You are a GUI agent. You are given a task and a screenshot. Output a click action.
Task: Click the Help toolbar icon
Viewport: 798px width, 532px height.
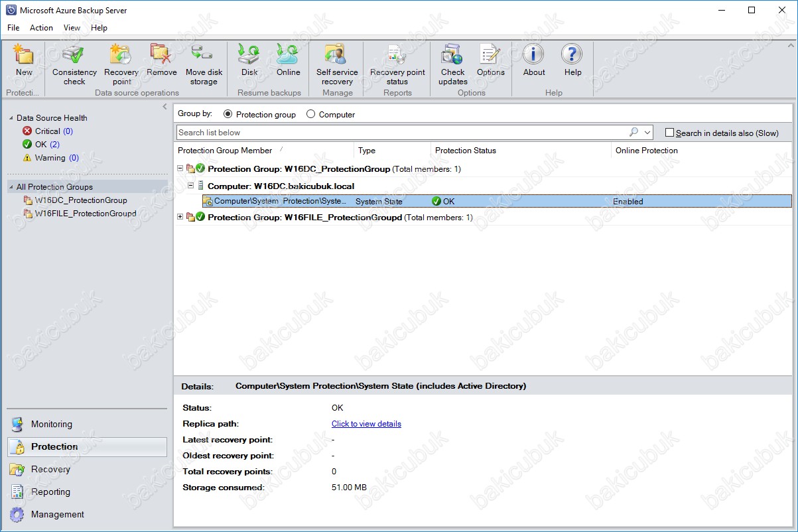coord(572,54)
